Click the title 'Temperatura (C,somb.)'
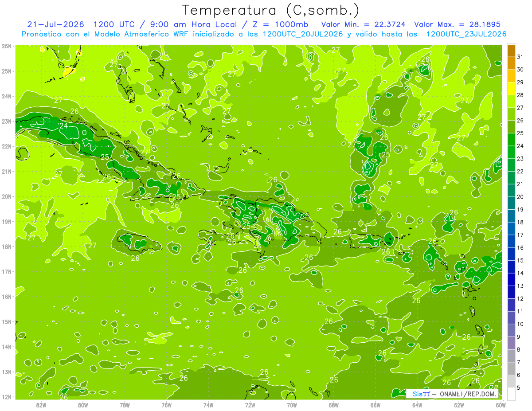 [x=270, y=10]
